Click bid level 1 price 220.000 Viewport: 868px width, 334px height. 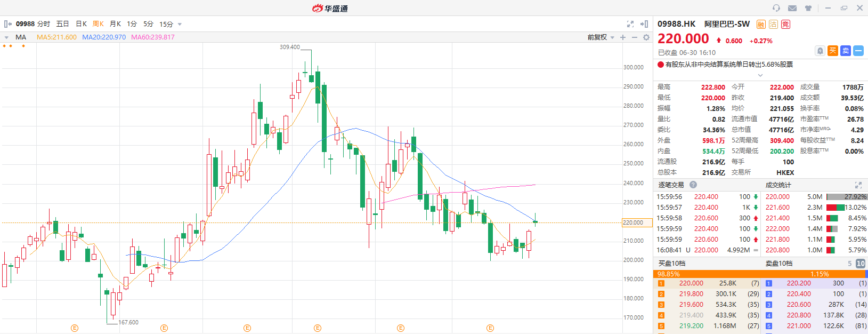click(x=691, y=283)
